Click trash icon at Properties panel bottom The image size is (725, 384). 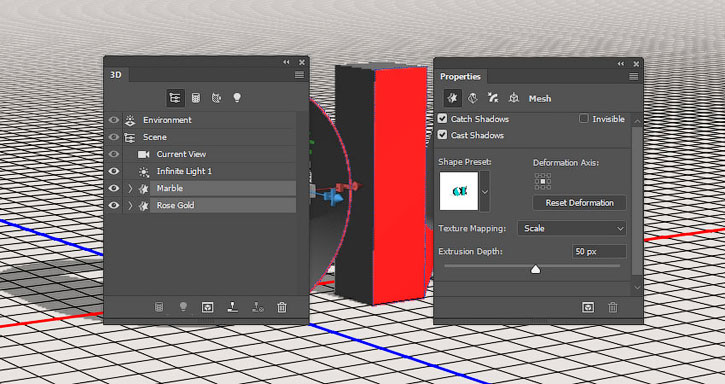click(613, 307)
